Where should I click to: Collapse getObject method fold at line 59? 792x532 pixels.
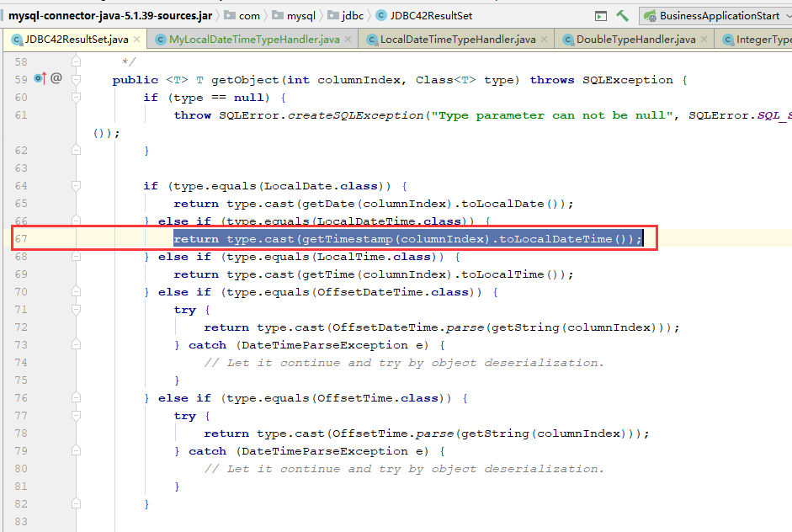(x=76, y=79)
